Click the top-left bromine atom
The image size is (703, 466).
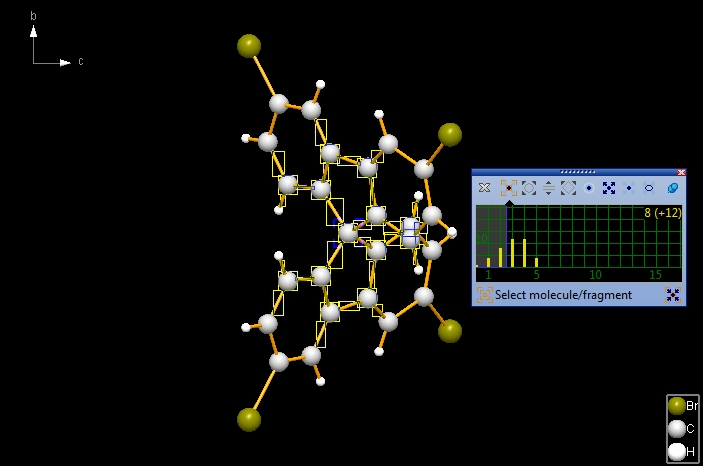249,46
